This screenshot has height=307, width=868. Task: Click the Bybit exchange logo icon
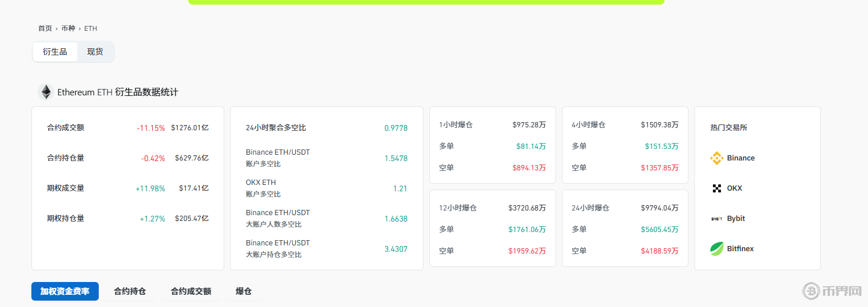click(x=716, y=219)
